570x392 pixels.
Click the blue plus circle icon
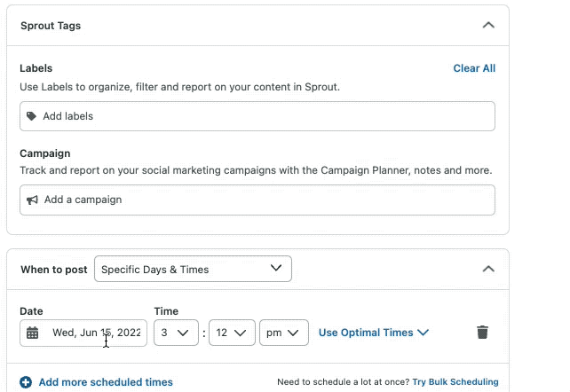coord(26,382)
